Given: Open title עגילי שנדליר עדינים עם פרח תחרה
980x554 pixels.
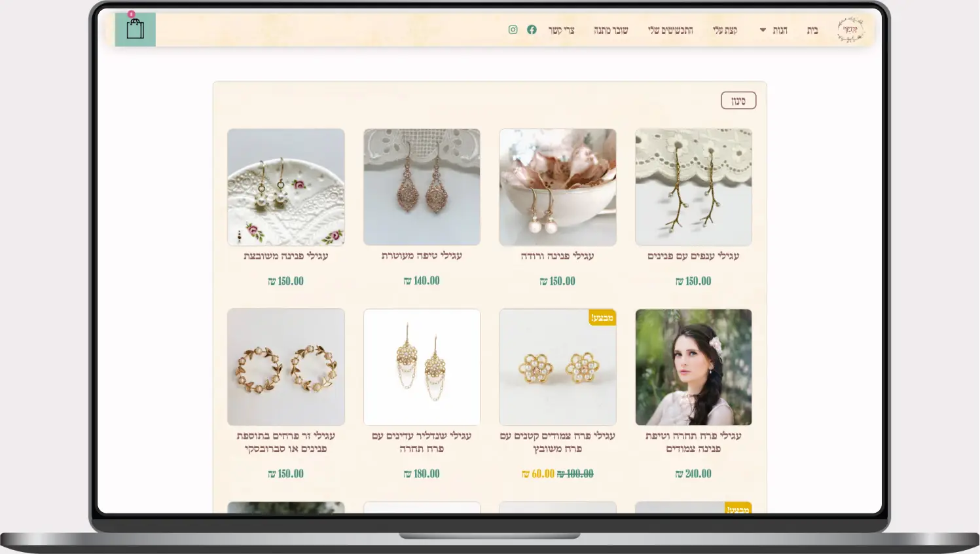Looking at the screenshot, I should [422, 442].
